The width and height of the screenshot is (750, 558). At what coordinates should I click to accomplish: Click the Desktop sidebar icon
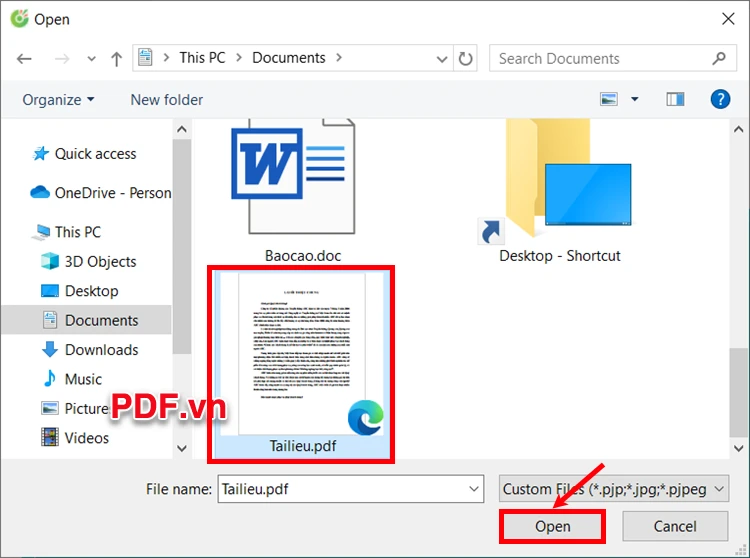(x=50, y=291)
